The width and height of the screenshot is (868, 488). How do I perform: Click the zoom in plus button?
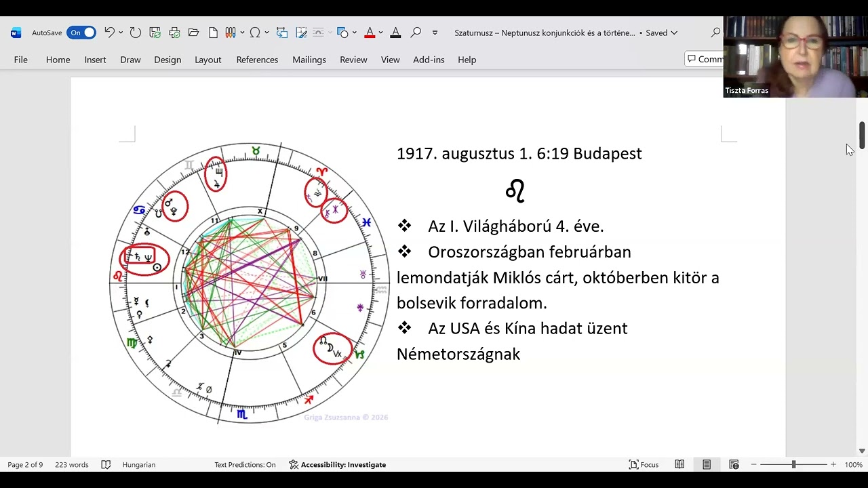833,465
